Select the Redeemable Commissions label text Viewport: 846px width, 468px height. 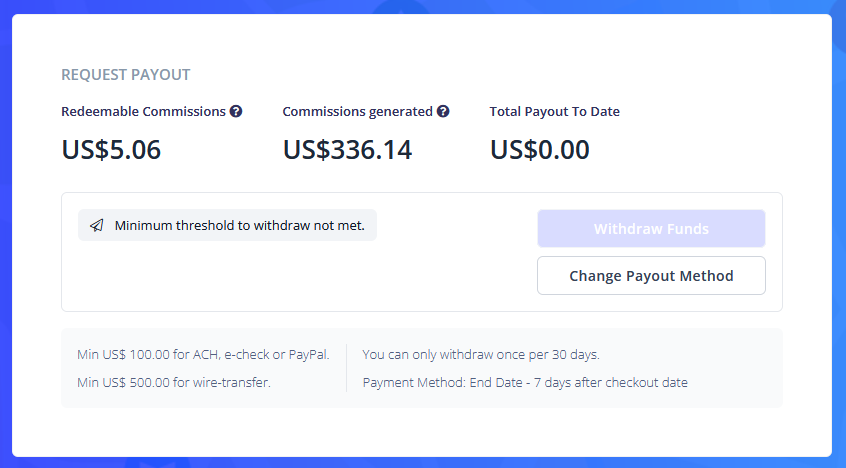coord(144,111)
